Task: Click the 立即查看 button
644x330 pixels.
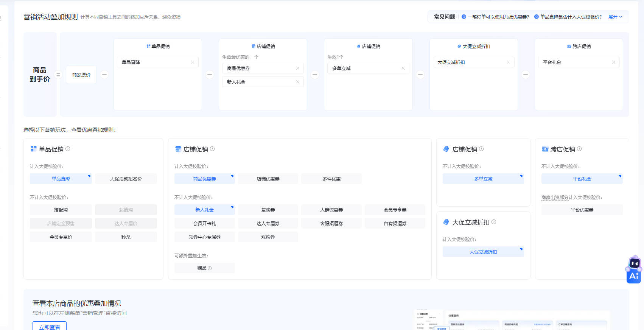Action: point(50,327)
